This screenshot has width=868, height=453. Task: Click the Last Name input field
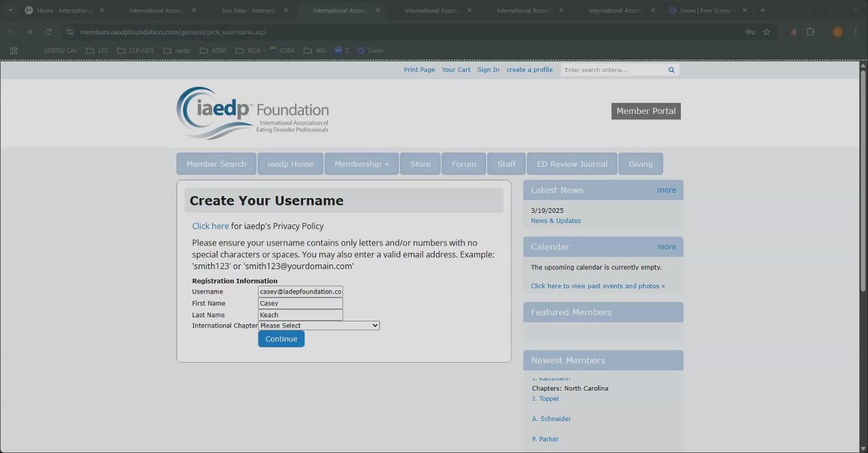point(300,315)
